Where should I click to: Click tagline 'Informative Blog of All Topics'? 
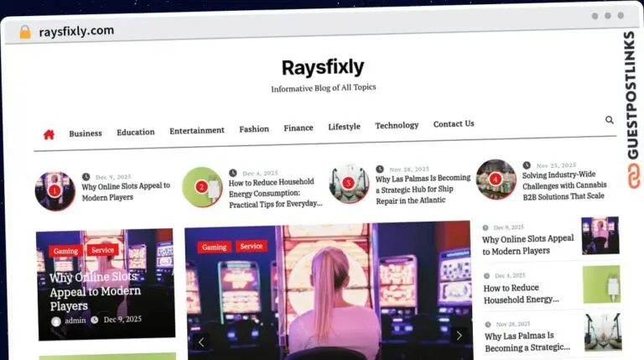323,88
